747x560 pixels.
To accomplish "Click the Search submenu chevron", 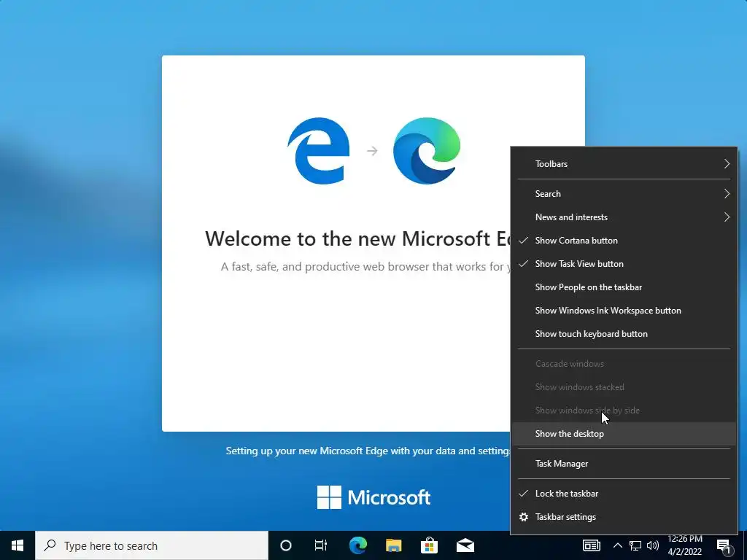I will pos(727,194).
